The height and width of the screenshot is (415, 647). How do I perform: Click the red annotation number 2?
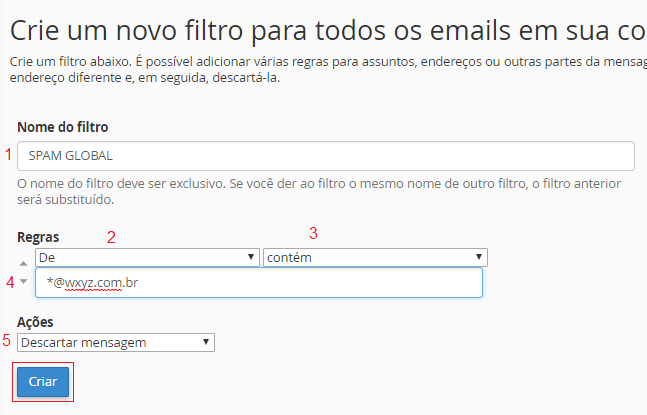[112, 237]
